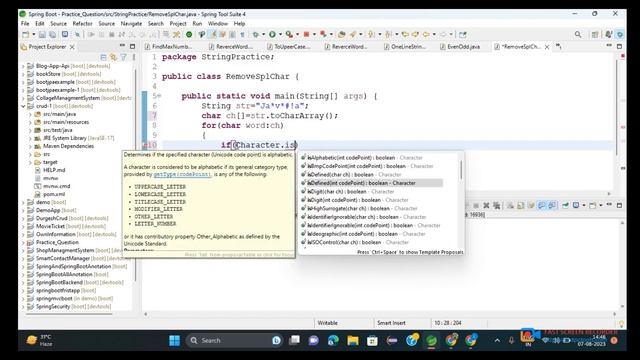Open Microsoft Edge from the taskbar
The image size is (640, 360).
(333, 340)
